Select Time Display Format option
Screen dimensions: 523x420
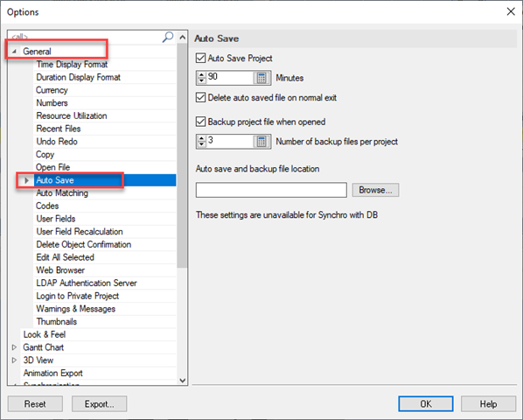coord(72,64)
